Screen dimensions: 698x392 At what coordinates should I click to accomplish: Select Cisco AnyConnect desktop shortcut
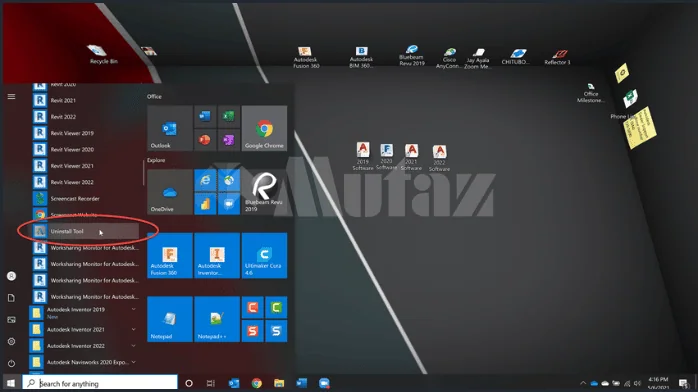449,58
